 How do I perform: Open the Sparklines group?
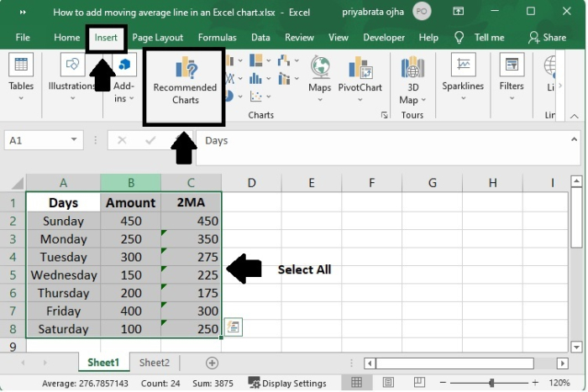coord(463,77)
